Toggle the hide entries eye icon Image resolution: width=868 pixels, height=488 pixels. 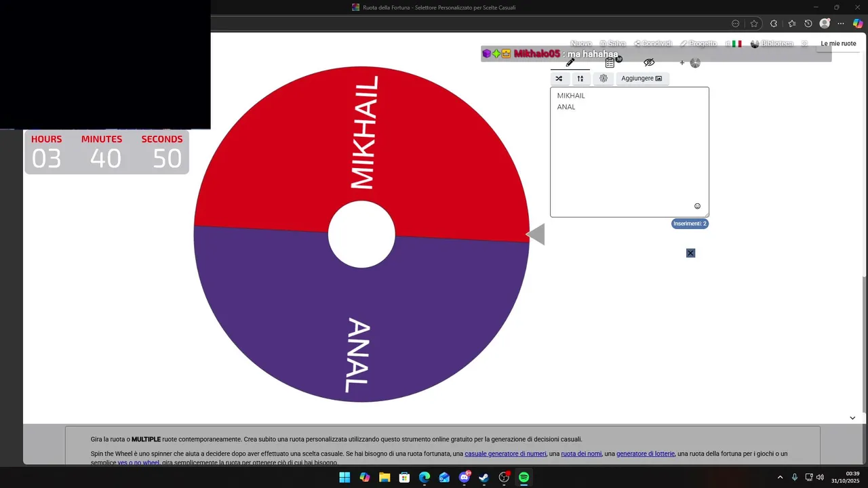649,62
